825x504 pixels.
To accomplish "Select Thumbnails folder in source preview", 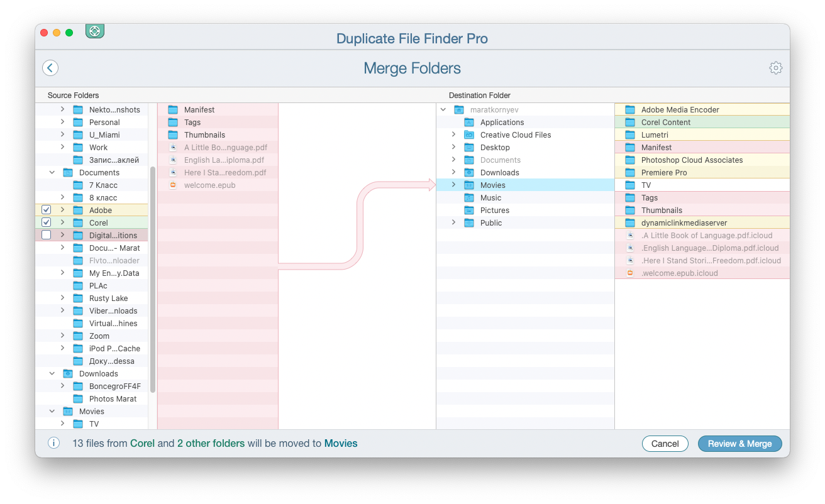I will pyautogui.click(x=218, y=134).
